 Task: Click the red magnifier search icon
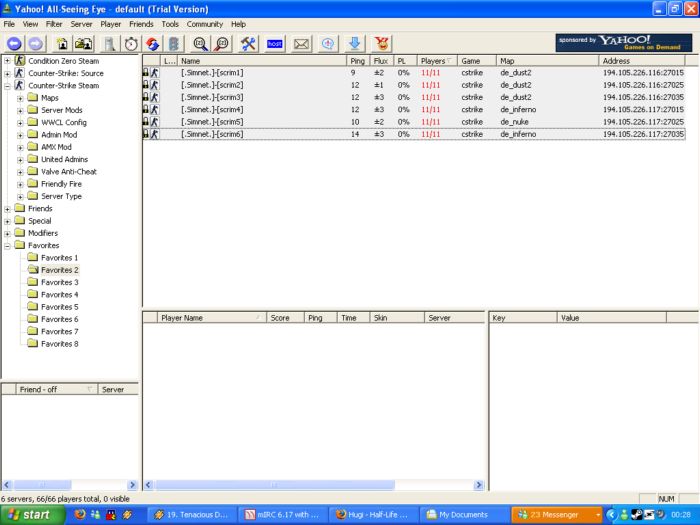click(222, 44)
